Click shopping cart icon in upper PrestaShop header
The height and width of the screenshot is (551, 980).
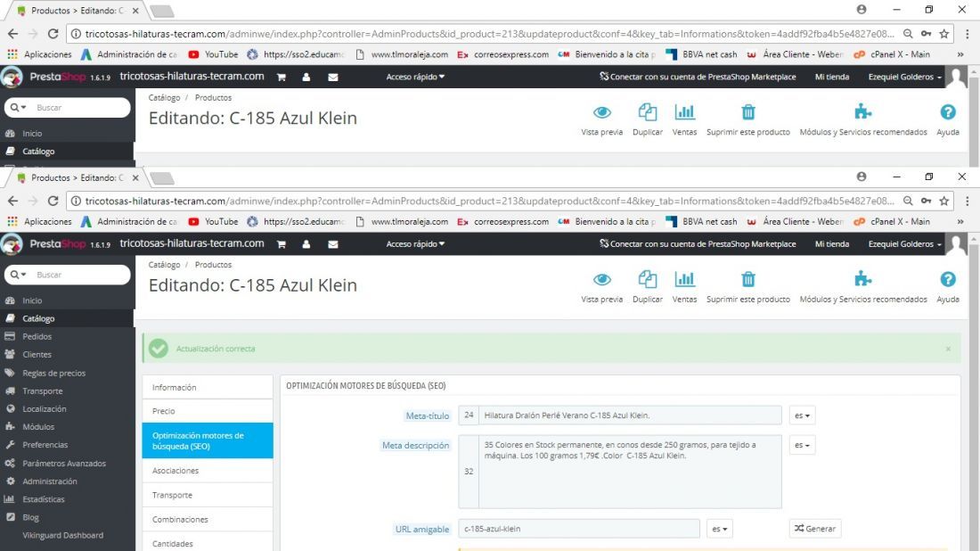coord(282,78)
